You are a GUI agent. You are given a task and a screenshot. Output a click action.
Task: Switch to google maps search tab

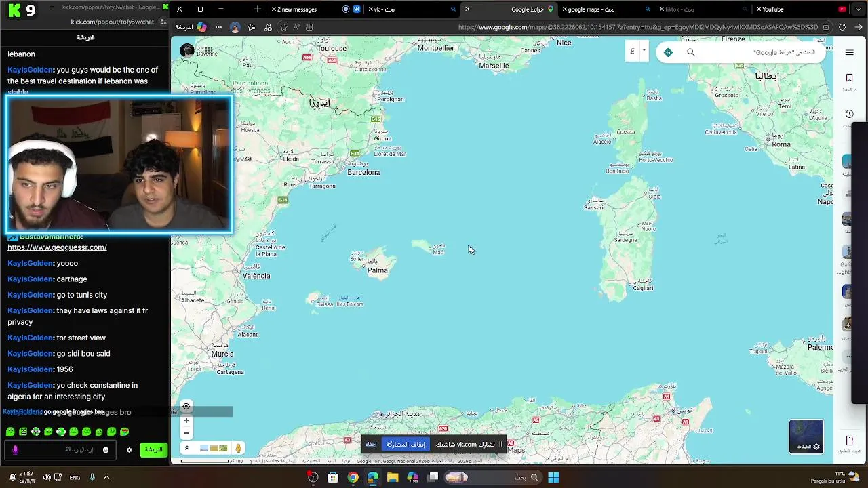(605, 9)
